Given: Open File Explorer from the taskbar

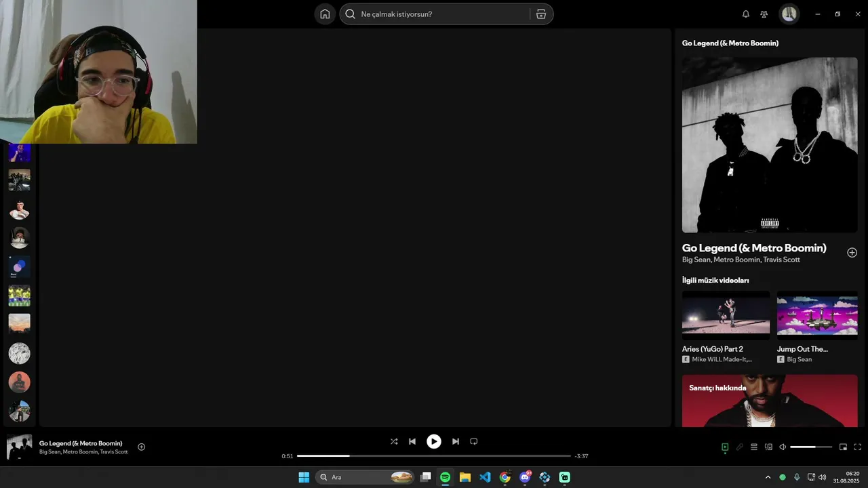Looking at the screenshot, I should pyautogui.click(x=465, y=477).
